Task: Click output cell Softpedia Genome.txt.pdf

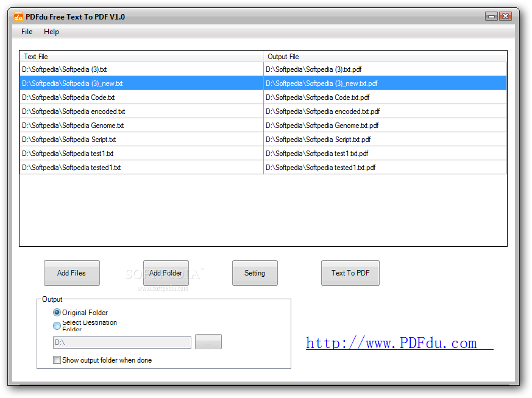Action: pos(385,125)
